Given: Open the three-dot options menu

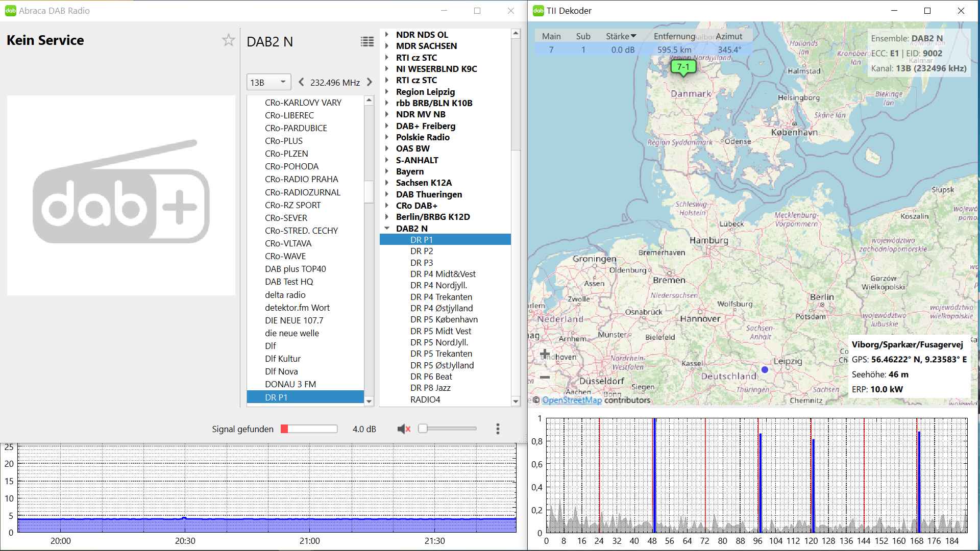Looking at the screenshot, I should coord(498,429).
